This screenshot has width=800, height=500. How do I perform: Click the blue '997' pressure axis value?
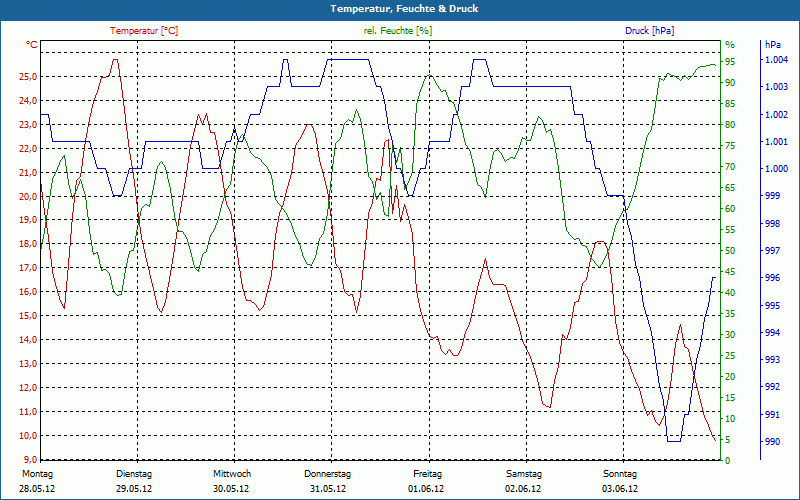click(772, 251)
